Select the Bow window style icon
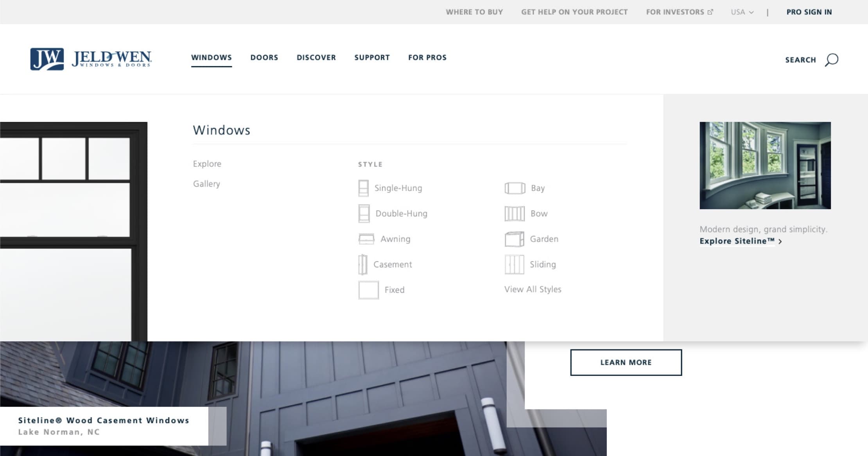The width and height of the screenshot is (868, 456). click(x=516, y=214)
